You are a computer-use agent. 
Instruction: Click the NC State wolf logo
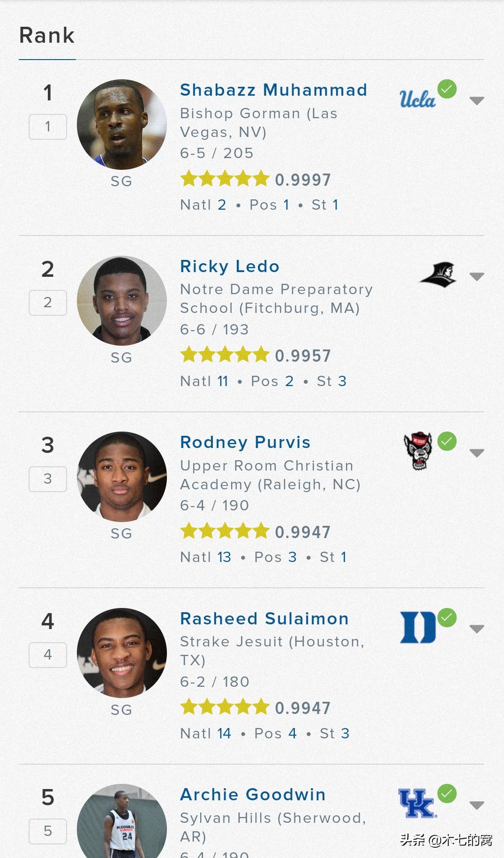[418, 451]
